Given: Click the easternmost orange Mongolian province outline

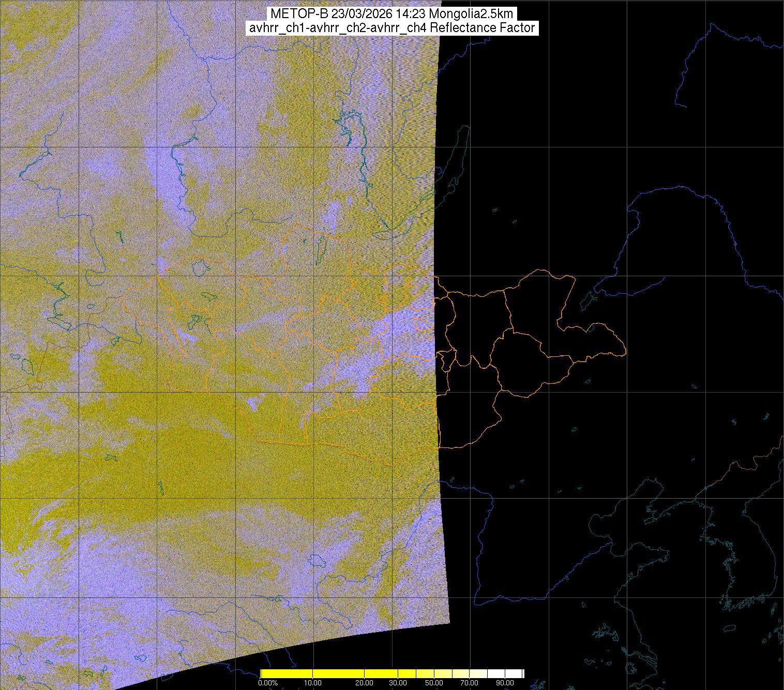Looking at the screenshot, I should point(595,341).
